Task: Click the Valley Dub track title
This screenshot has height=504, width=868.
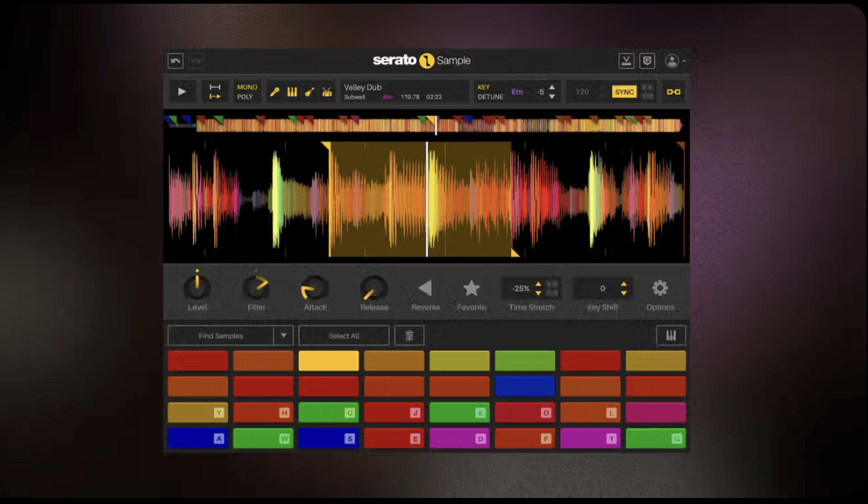Action: click(x=363, y=87)
